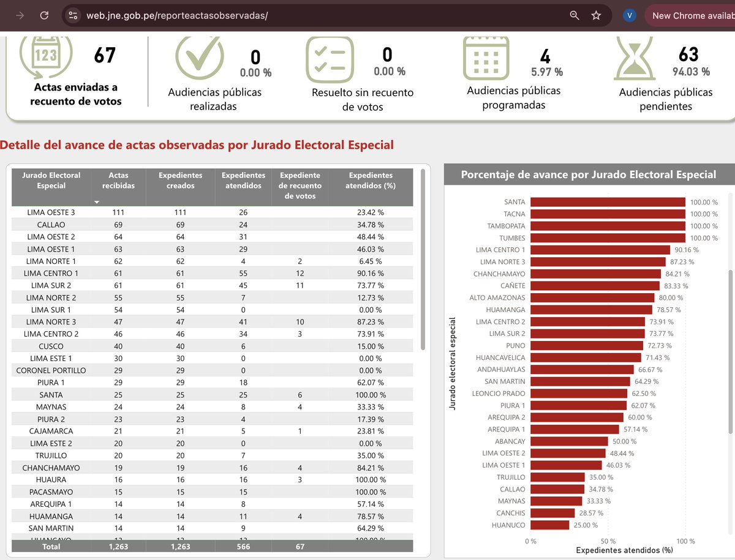Select the TACNA bar in chart
The width and height of the screenshot is (735, 560).
[x=608, y=214]
